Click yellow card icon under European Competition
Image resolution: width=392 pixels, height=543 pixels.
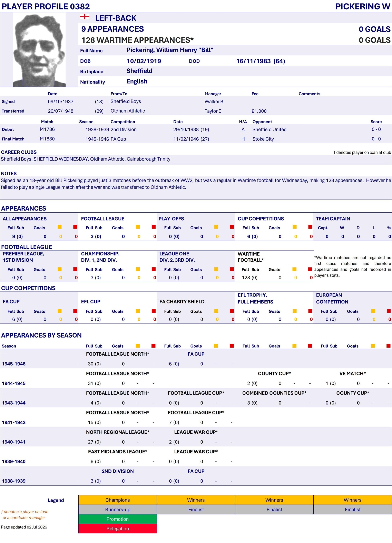tap(373, 311)
